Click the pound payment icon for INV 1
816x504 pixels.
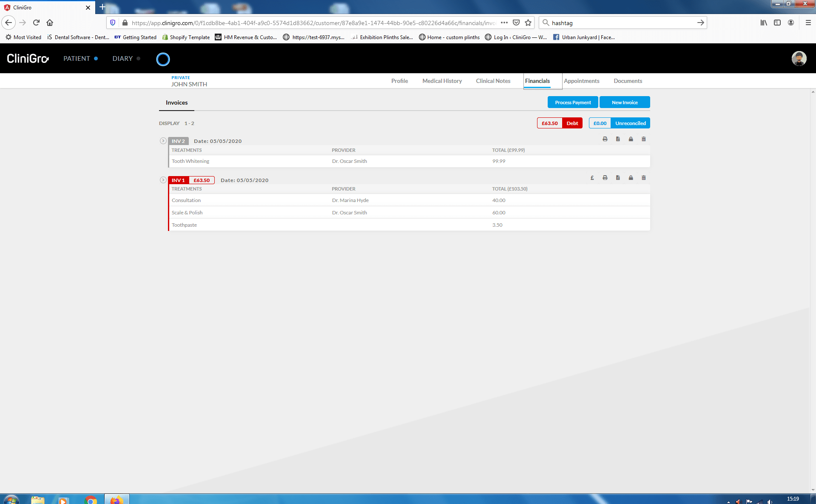click(592, 178)
